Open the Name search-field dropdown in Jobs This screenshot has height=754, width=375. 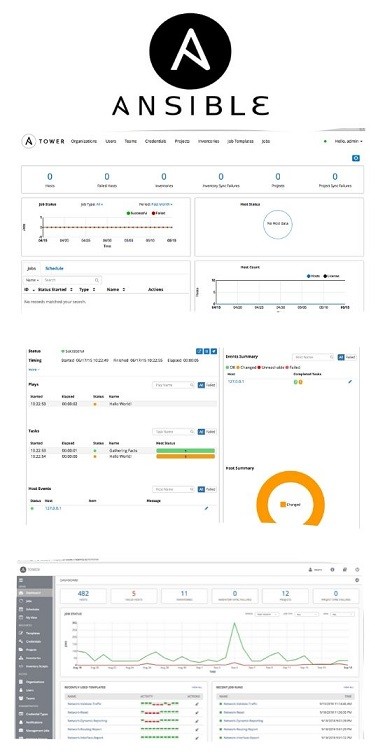pyautogui.click(x=32, y=280)
